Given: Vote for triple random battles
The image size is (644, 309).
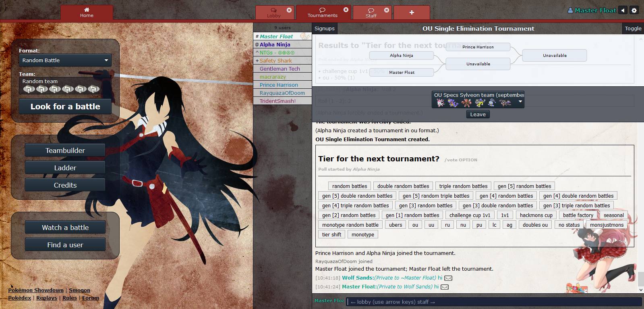Looking at the screenshot, I should (x=463, y=186).
